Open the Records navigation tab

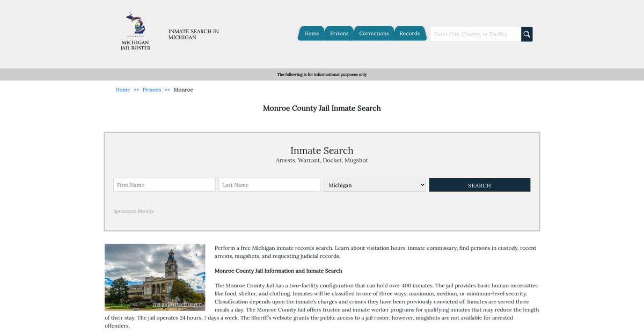pos(410,33)
